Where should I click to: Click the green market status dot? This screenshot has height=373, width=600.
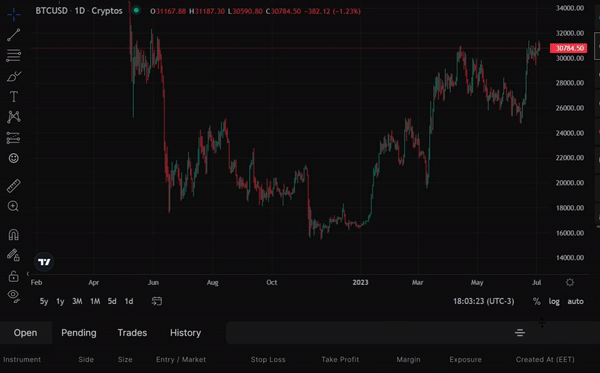(136, 10)
